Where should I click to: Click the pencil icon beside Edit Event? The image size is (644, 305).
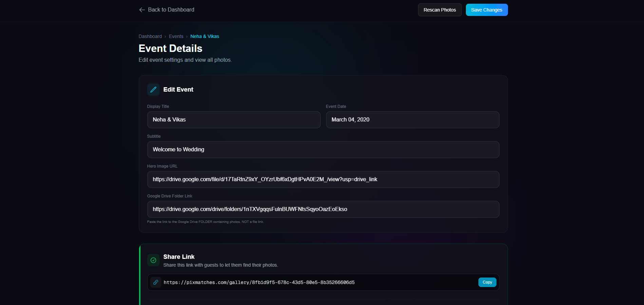pyautogui.click(x=153, y=90)
